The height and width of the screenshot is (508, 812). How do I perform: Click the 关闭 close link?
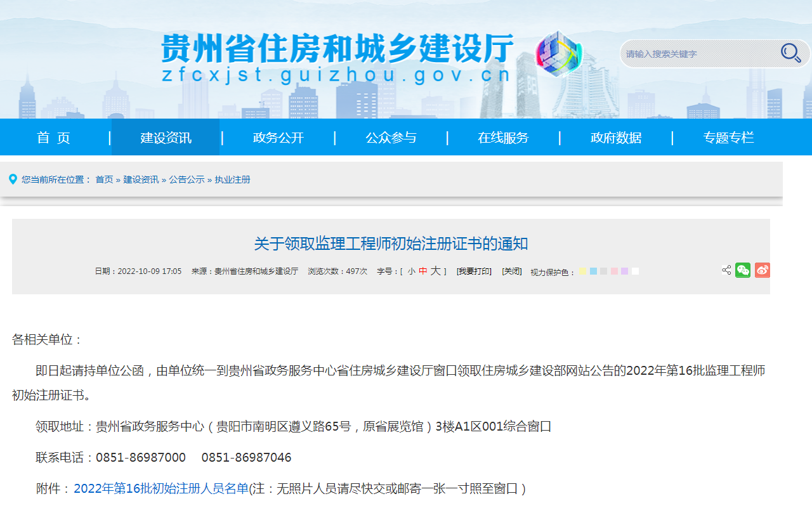pos(511,271)
